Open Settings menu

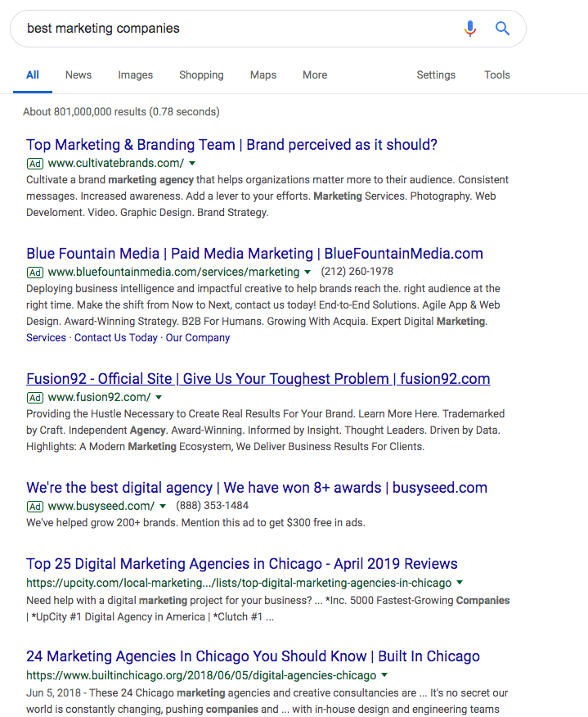coord(436,75)
